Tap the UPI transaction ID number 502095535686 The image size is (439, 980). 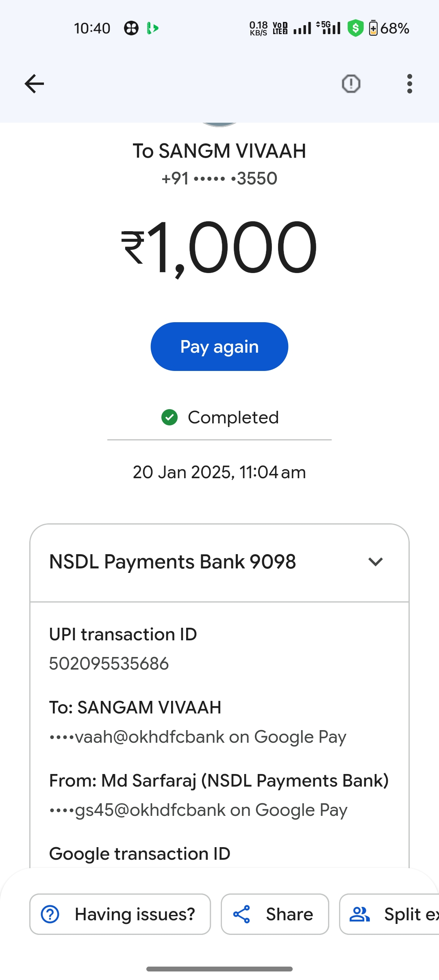pyautogui.click(x=109, y=663)
